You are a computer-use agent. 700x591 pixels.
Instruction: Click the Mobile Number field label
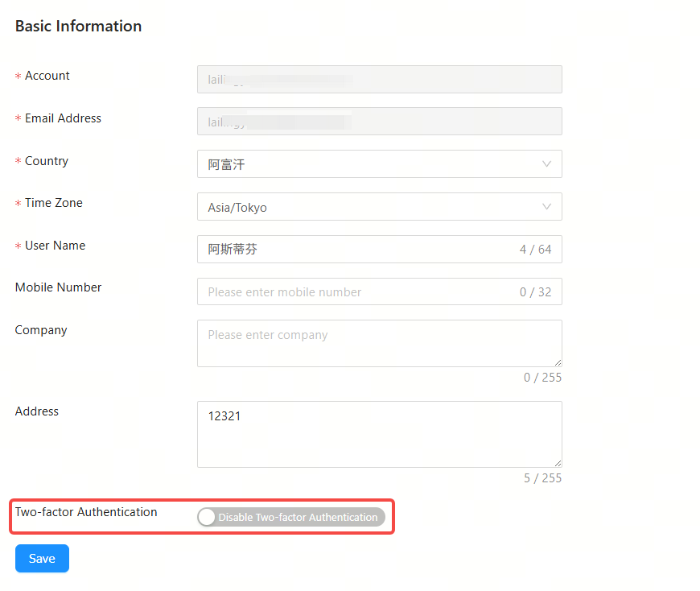tap(58, 287)
